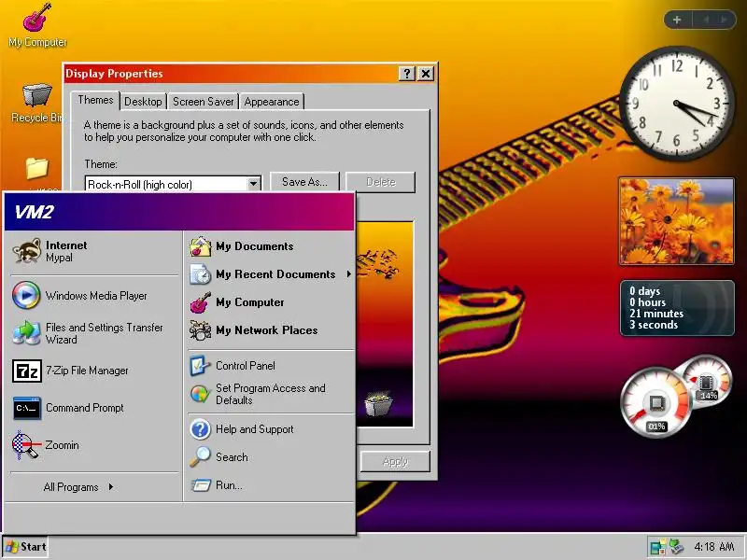The image size is (747, 560).
Task: Launch Command Prompt from Start menu
Action: point(93,408)
